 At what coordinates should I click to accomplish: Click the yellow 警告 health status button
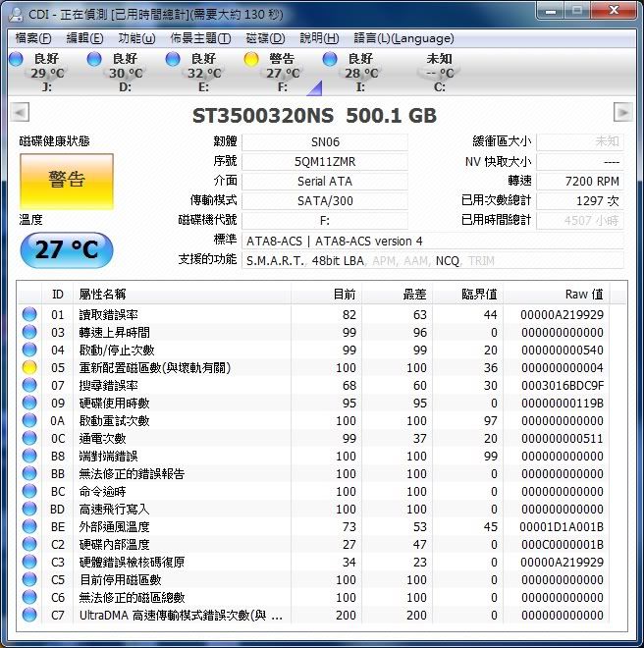[67, 182]
